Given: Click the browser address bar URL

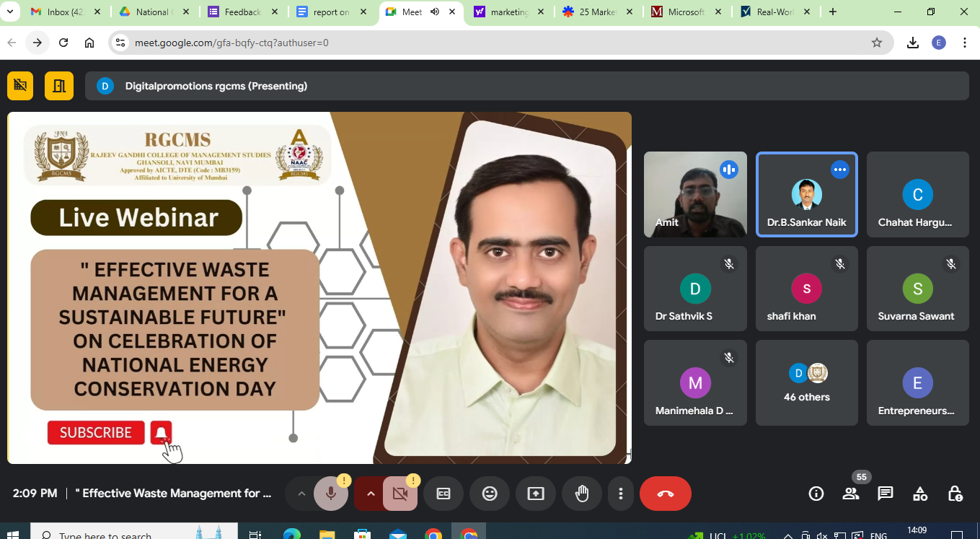Looking at the screenshot, I should (231, 43).
